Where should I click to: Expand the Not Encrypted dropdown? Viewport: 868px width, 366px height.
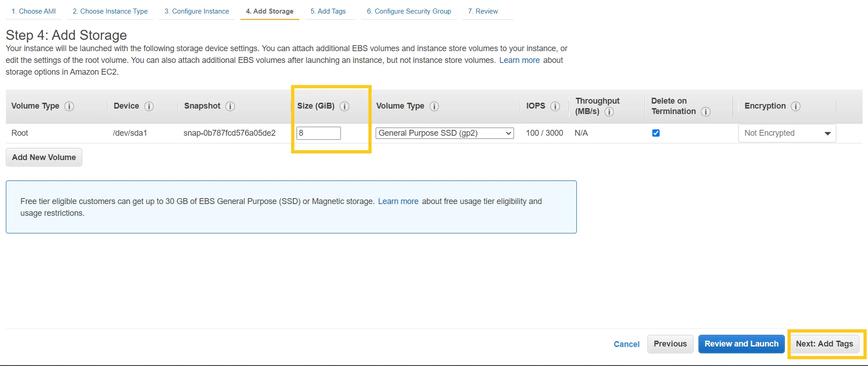click(x=787, y=133)
